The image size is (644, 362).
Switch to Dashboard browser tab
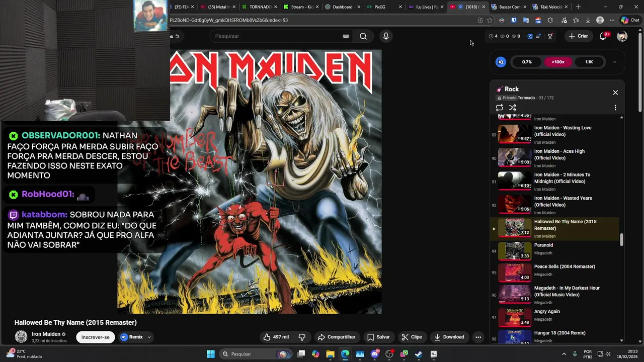tap(343, 7)
